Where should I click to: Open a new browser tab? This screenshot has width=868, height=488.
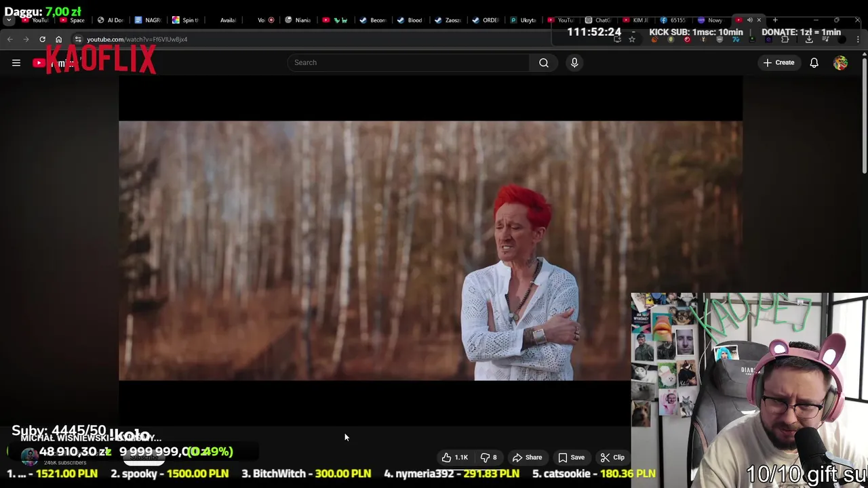coord(775,20)
